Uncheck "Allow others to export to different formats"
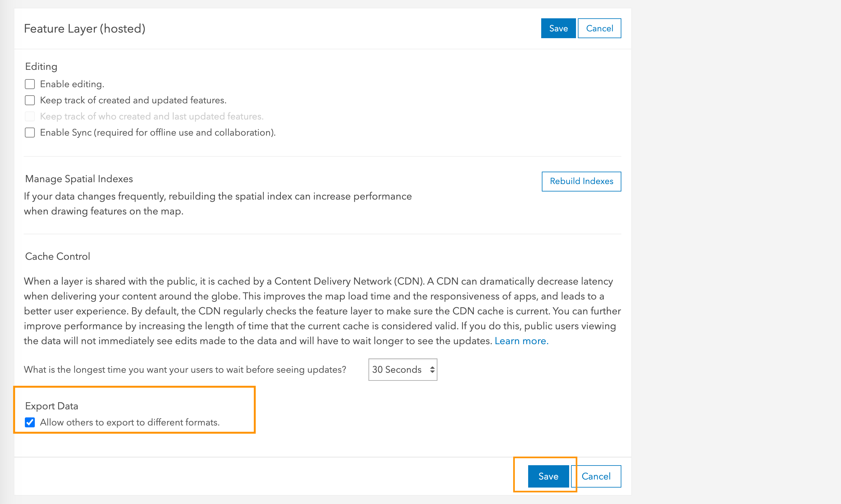 [x=30, y=422]
